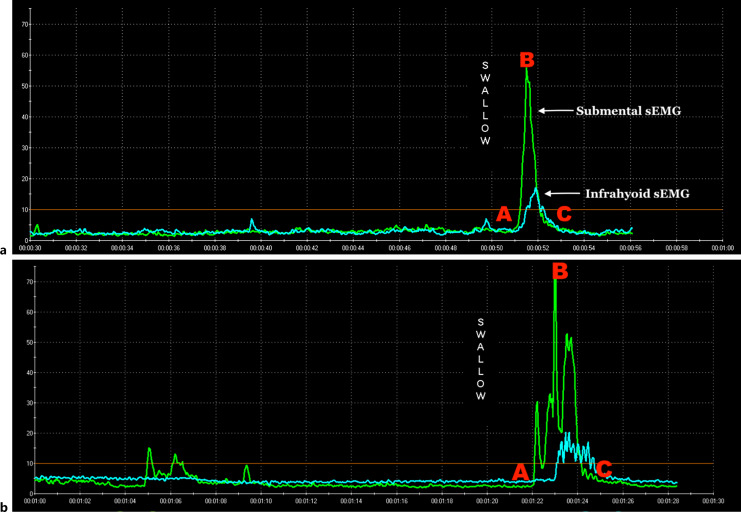The height and width of the screenshot is (512, 741).
Task: Click marker C in the top chart
Action: coord(564,213)
